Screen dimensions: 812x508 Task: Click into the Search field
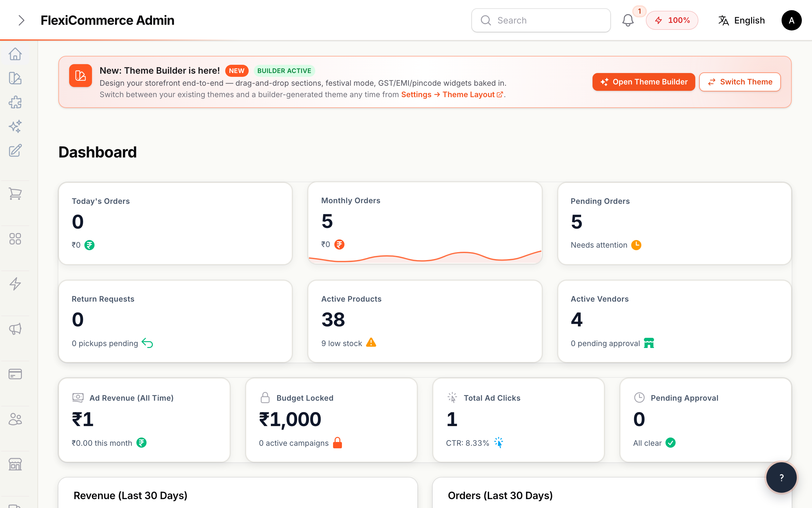tap(541, 21)
